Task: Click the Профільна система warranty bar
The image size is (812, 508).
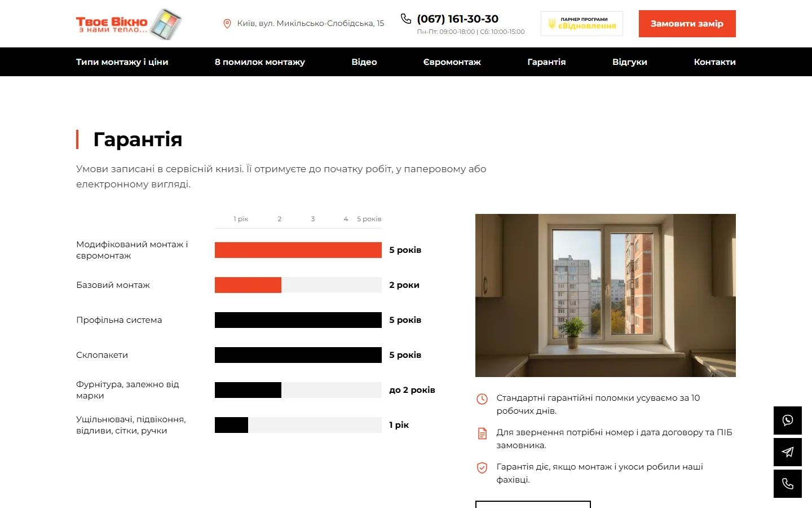Action: tap(298, 320)
